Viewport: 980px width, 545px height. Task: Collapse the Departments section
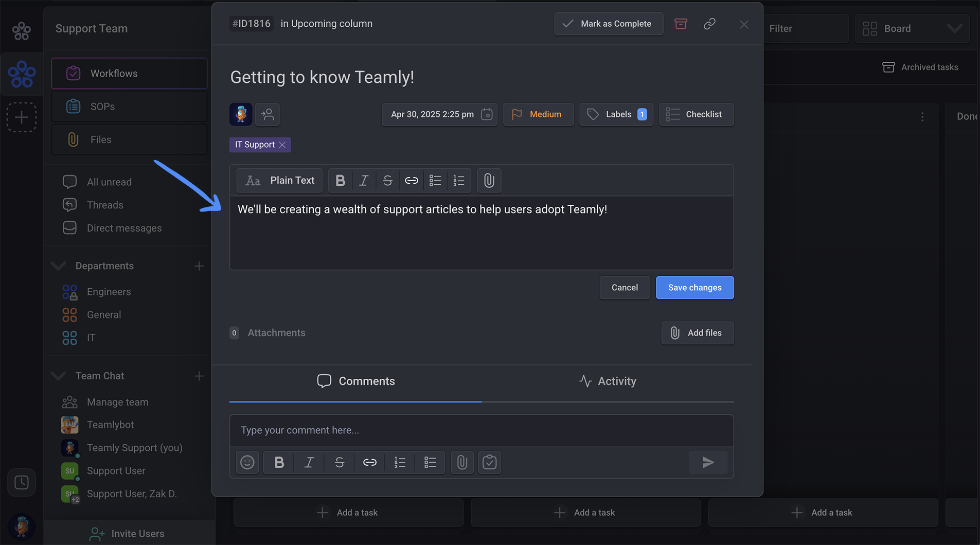(58, 266)
